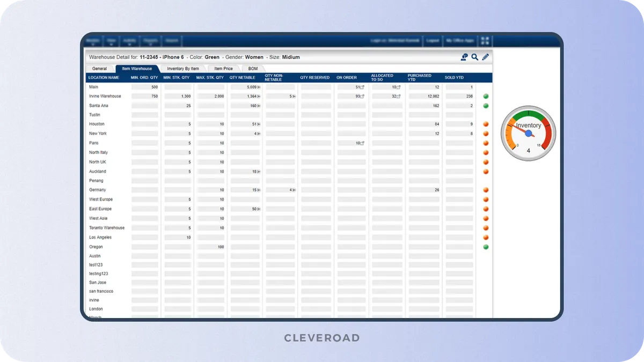
Task: Click Los Angeles Min. Stk. Qty 10
Action: pos(178,237)
